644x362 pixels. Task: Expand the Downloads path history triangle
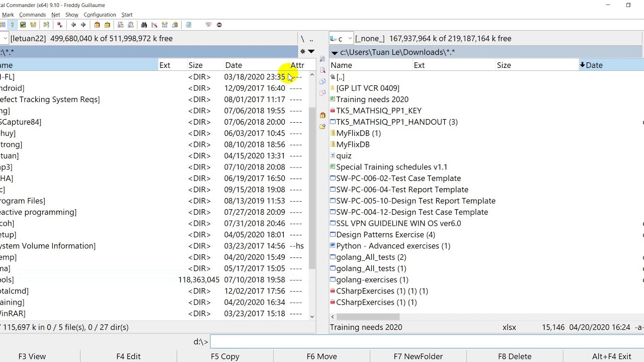click(x=335, y=52)
